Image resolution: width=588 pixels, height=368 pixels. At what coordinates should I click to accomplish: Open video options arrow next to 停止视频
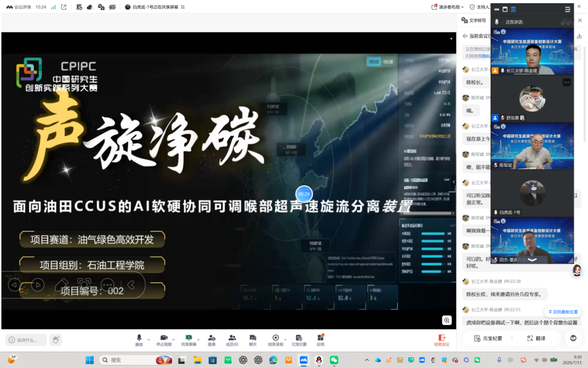pyautogui.click(x=174, y=339)
